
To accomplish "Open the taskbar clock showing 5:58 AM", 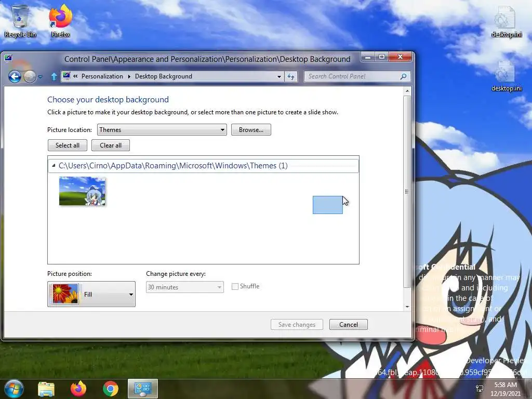I will pyautogui.click(x=505, y=389).
